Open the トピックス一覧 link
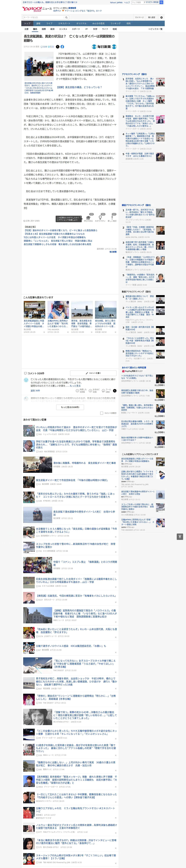 tap(155, 29)
